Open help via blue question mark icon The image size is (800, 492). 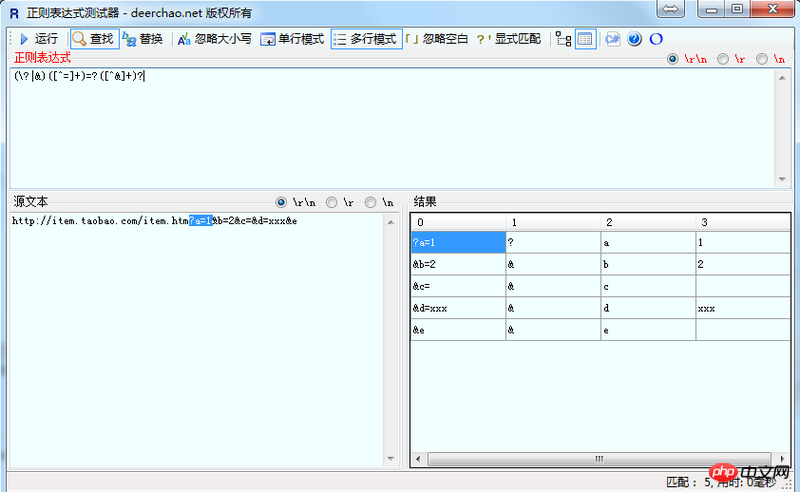coord(634,39)
